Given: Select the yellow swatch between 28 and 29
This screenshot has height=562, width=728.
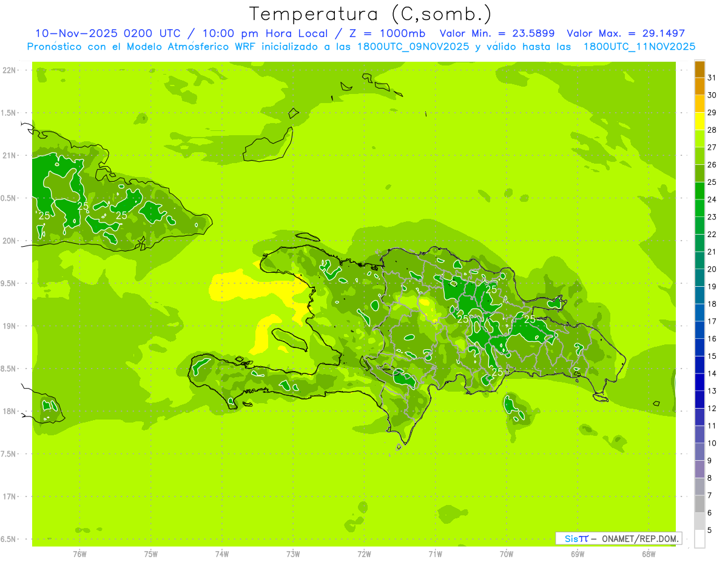Looking at the screenshot, I should tap(699, 121).
